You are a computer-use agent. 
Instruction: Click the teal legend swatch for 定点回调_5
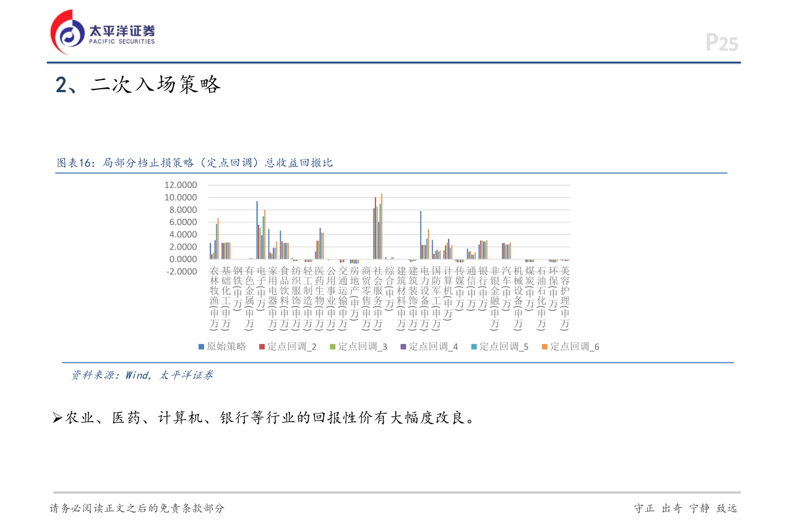[474, 347]
